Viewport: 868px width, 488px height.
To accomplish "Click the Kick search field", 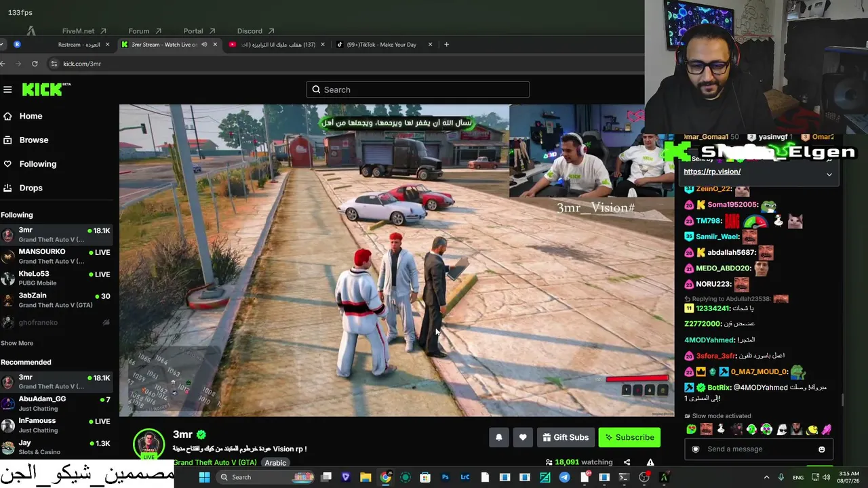I will tap(418, 89).
